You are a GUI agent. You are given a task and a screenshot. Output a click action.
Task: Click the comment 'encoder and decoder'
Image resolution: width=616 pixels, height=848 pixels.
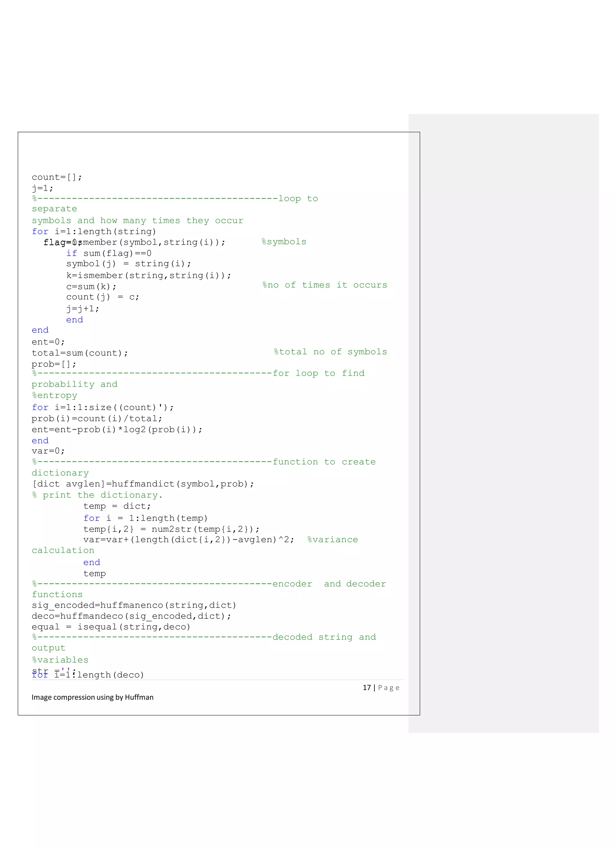[329, 584]
